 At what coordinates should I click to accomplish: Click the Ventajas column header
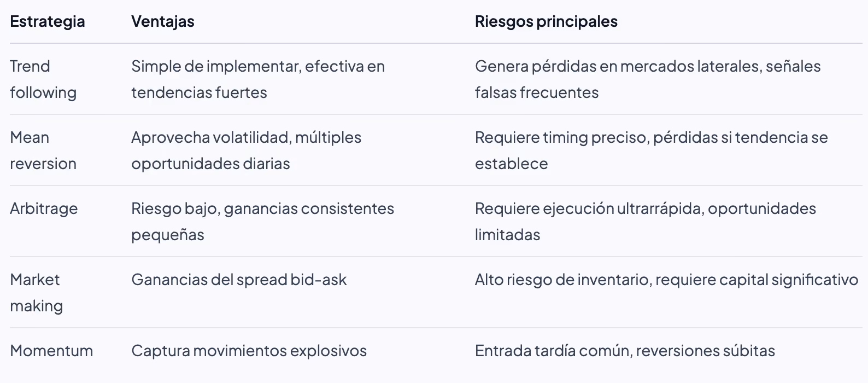(163, 22)
